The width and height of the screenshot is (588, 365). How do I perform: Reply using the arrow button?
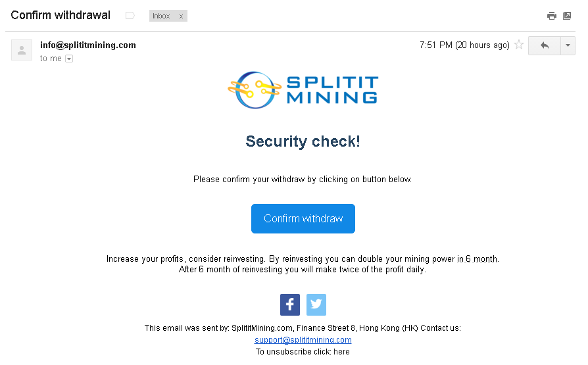tap(545, 45)
